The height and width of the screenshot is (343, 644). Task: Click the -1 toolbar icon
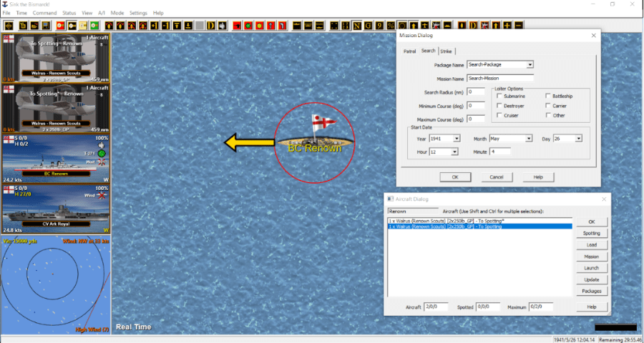click(x=165, y=26)
